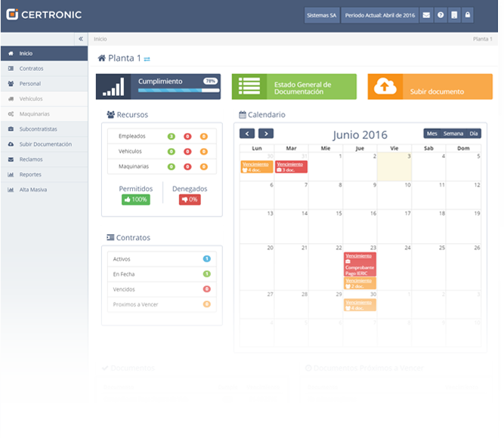Open Contratos in the sidebar
Screen dimensions: 504x438
click(x=31, y=69)
